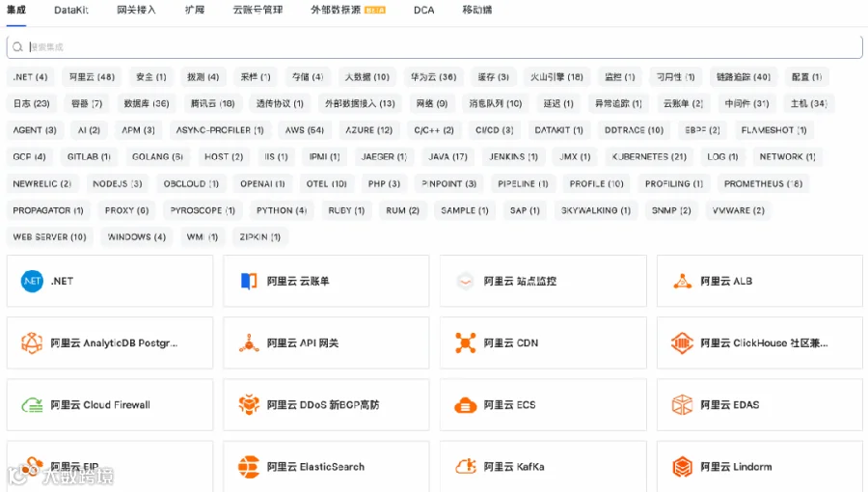Click the search magnifier icon
Screen dimensions: 868x492
pyautogui.click(x=17, y=47)
